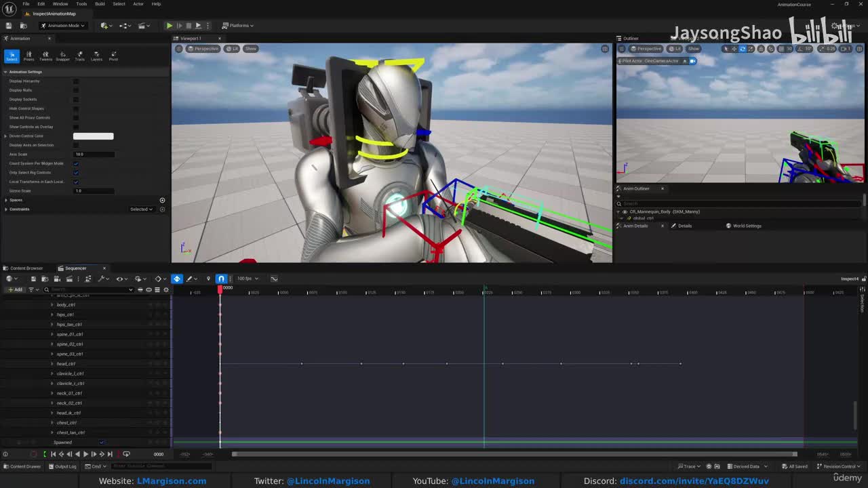The image size is (868, 488).
Task: Open the Tweens tool
Action: (x=45, y=56)
